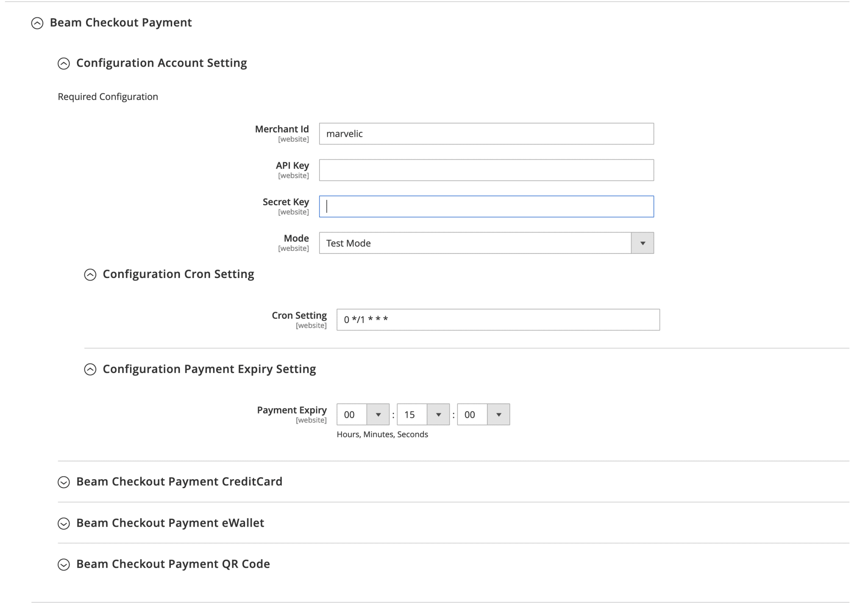Open the Mode dropdown showing Test Mode
This screenshot has width=868, height=603.
pos(487,243)
